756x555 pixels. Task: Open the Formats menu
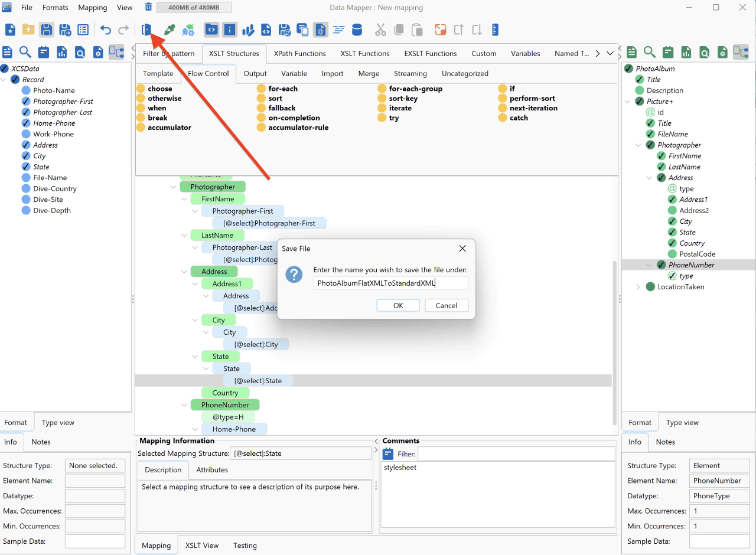pyautogui.click(x=56, y=8)
